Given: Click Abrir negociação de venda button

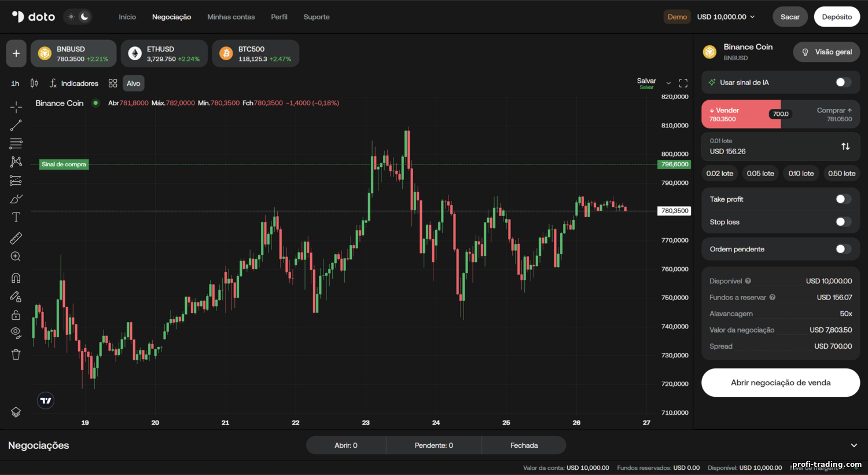Looking at the screenshot, I should 781,383.
